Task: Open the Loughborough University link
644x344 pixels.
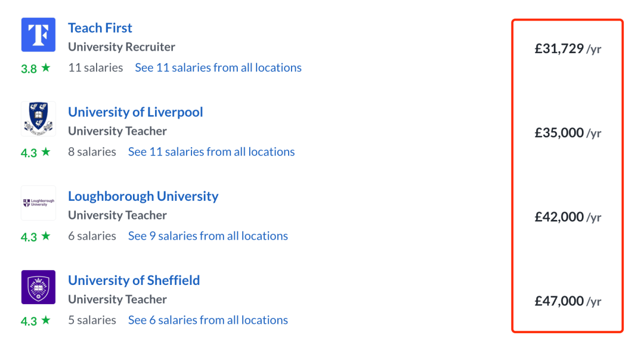Action: pyautogui.click(x=143, y=196)
